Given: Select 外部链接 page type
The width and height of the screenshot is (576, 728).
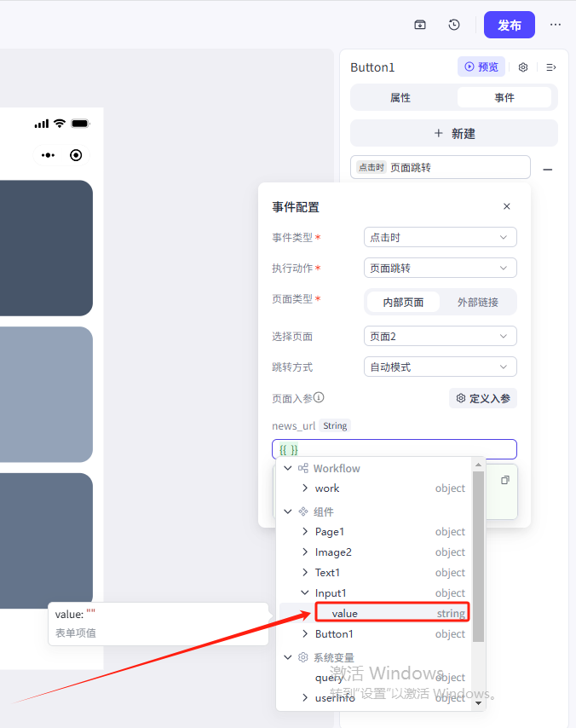Looking at the screenshot, I should point(477,302).
